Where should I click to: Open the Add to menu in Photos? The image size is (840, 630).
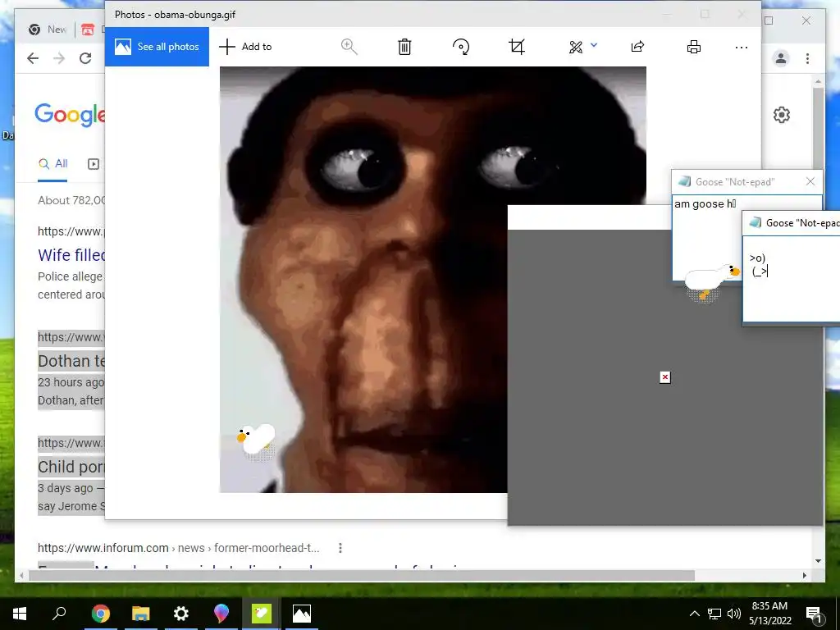[x=246, y=47]
